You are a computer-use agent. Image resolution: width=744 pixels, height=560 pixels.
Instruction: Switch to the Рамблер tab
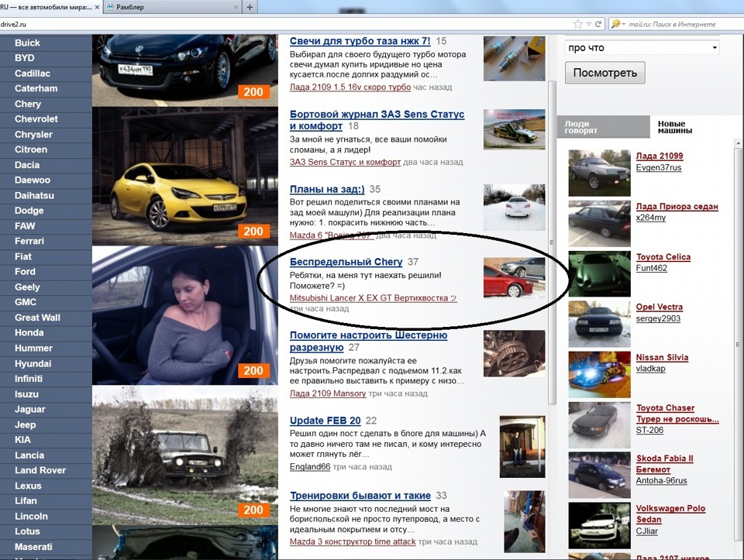tap(171, 7)
